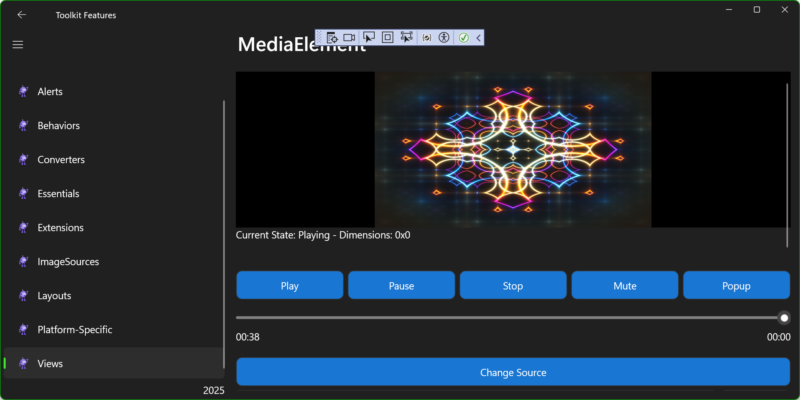Image resolution: width=800 pixels, height=400 pixels.
Task: Enable select element tool in debug toolbar
Action: 369,38
